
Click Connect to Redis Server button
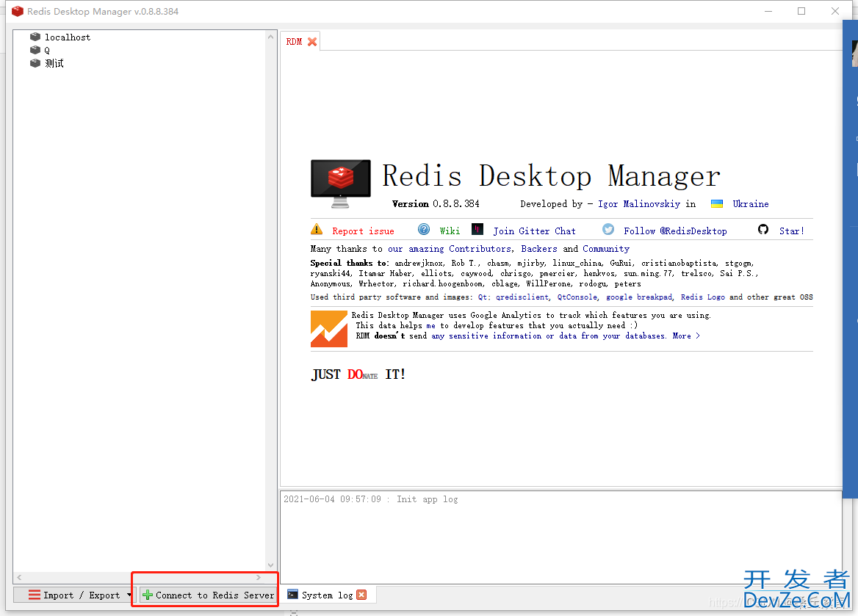pyautogui.click(x=208, y=595)
